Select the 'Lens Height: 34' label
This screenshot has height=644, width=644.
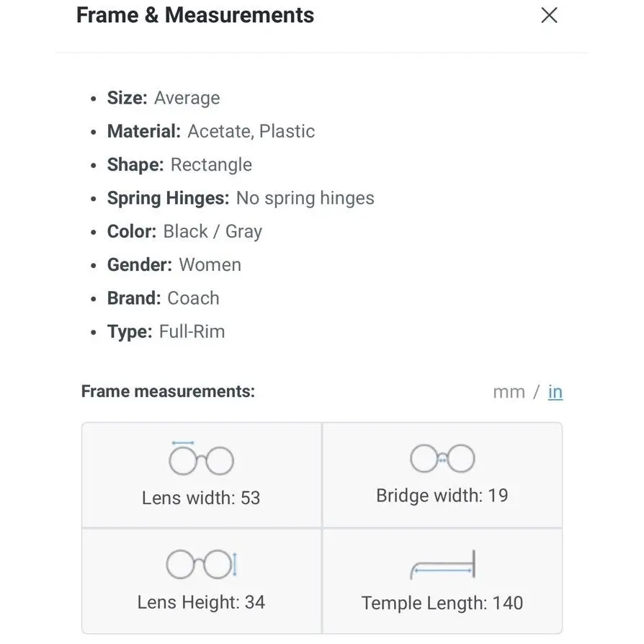[x=201, y=602]
